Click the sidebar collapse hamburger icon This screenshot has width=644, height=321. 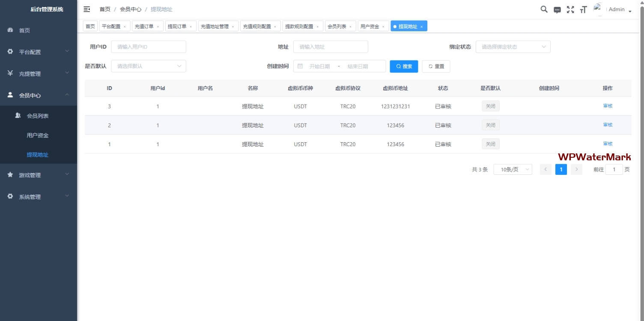[x=87, y=9]
